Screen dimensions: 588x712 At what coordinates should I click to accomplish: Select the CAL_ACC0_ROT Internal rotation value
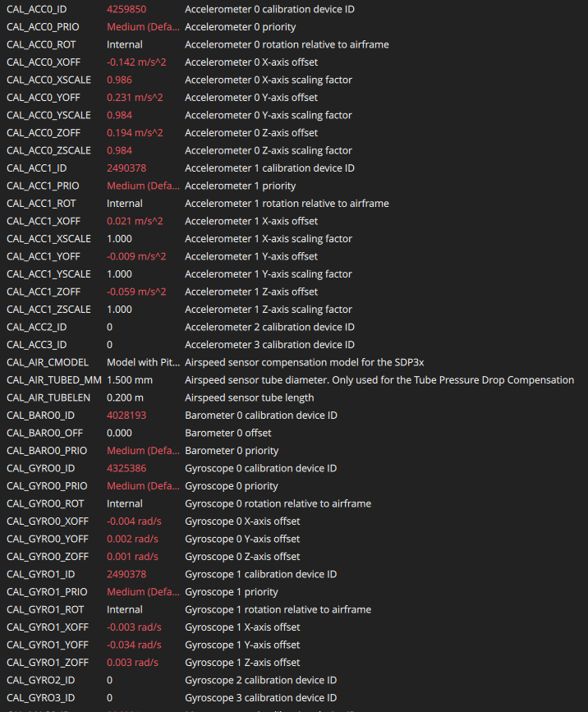click(125, 44)
